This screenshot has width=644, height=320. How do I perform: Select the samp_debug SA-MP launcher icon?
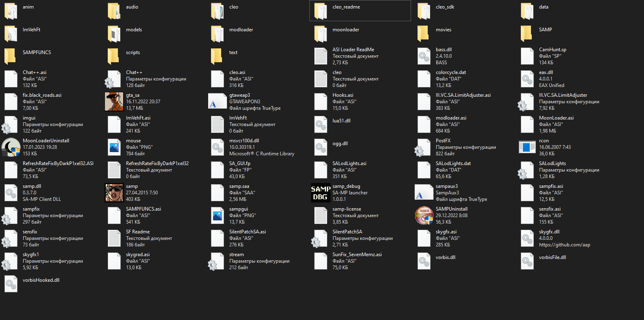(320, 193)
